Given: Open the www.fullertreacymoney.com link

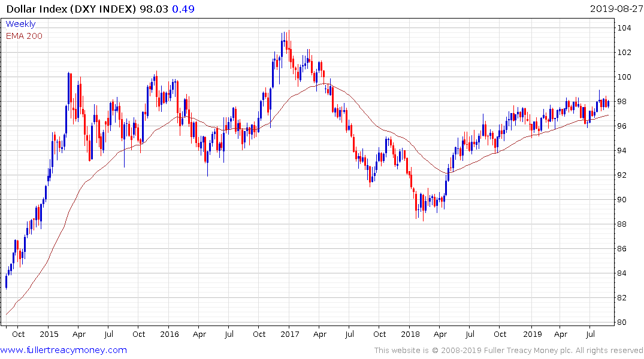Looking at the screenshot, I should click(x=64, y=350).
